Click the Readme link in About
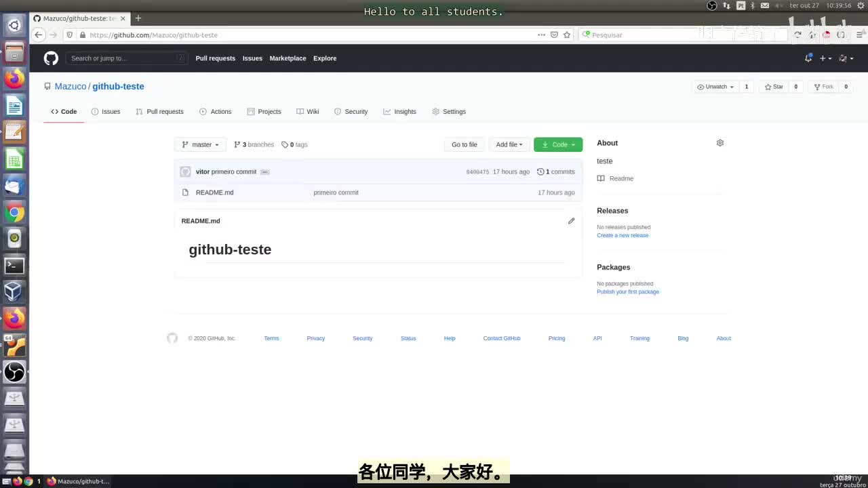This screenshot has width=868, height=488. click(615, 178)
